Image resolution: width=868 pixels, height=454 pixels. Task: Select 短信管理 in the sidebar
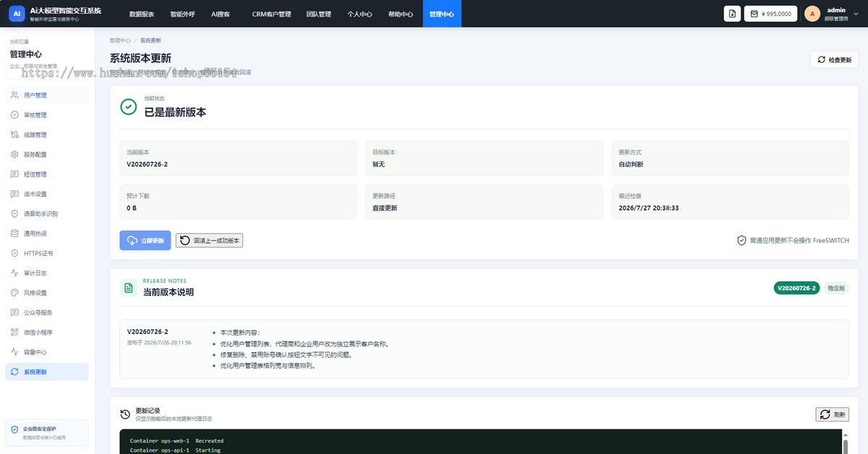click(47, 174)
